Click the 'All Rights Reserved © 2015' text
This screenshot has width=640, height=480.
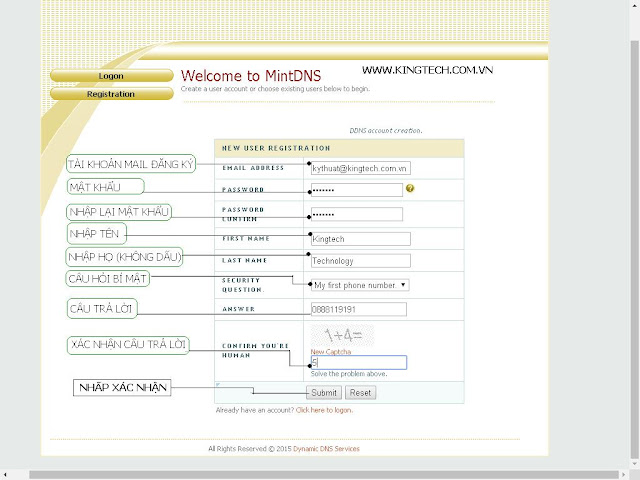click(x=250, y=449)
